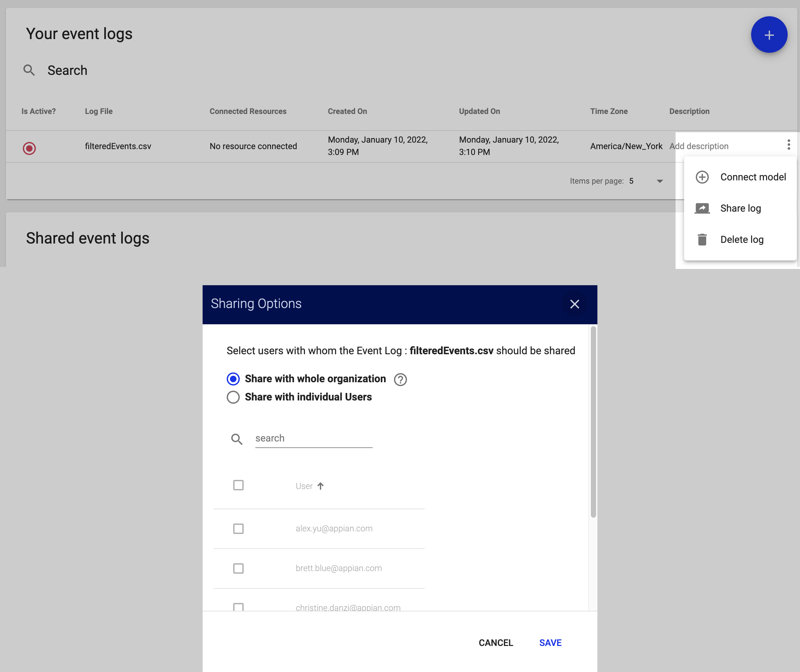800x672 pixels.
Task: Click the search input field in Sharing Options
Action: click(x=313, y=437)
